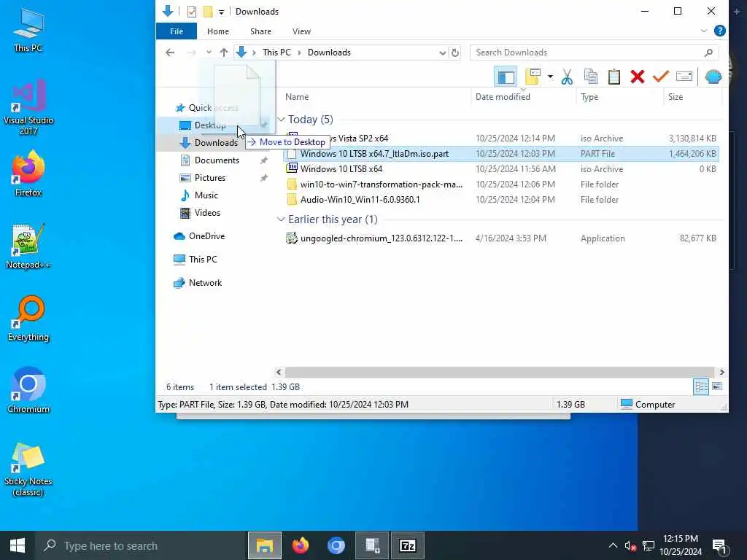This screenshot has height=560, width=747.
Task: Select Documents in the navigation pane
Action: (217, 160)
